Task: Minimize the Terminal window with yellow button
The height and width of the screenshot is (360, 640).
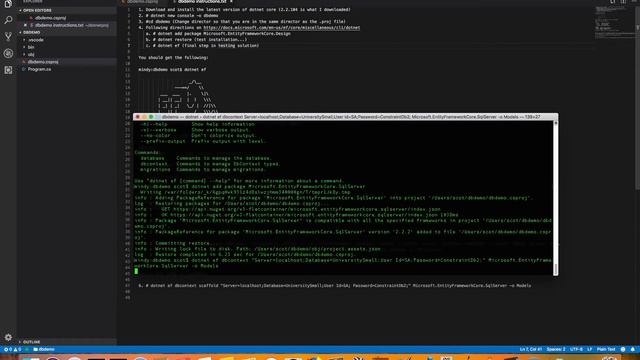Action: click(144, 117)
